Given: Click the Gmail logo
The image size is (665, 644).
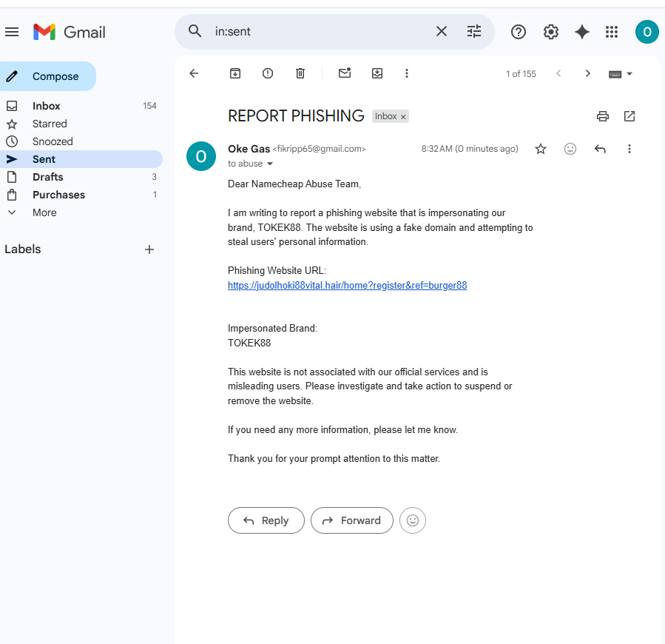Looking at the screenshot, I should point(70,32).
